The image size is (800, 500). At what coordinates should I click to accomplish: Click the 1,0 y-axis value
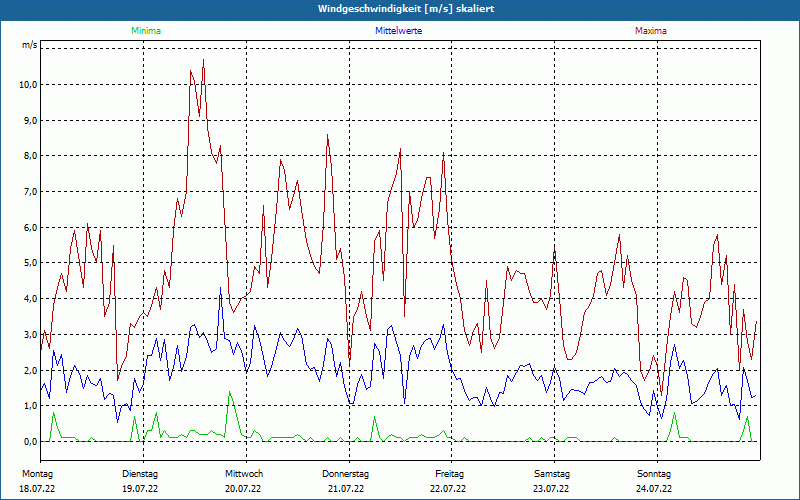coord(30,406)
